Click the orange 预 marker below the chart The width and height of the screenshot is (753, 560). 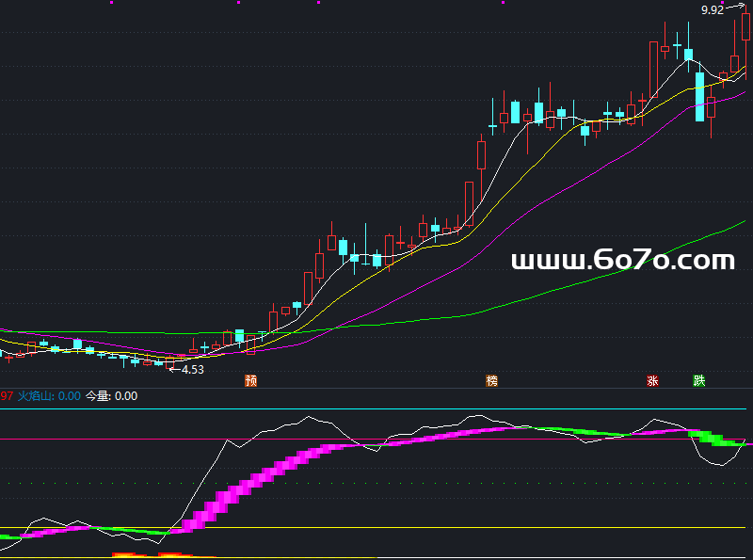pos(250,381)
